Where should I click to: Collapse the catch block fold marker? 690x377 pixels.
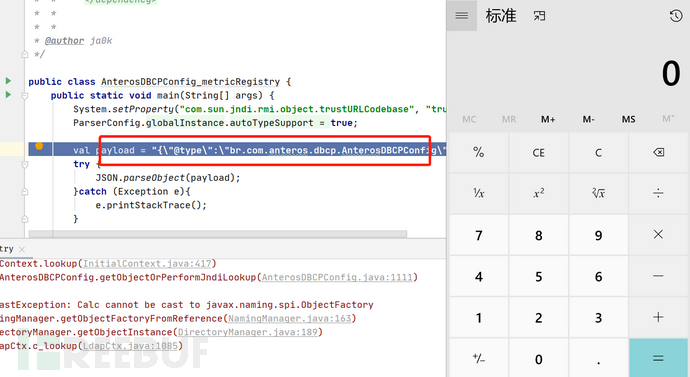tap(25, 192)
